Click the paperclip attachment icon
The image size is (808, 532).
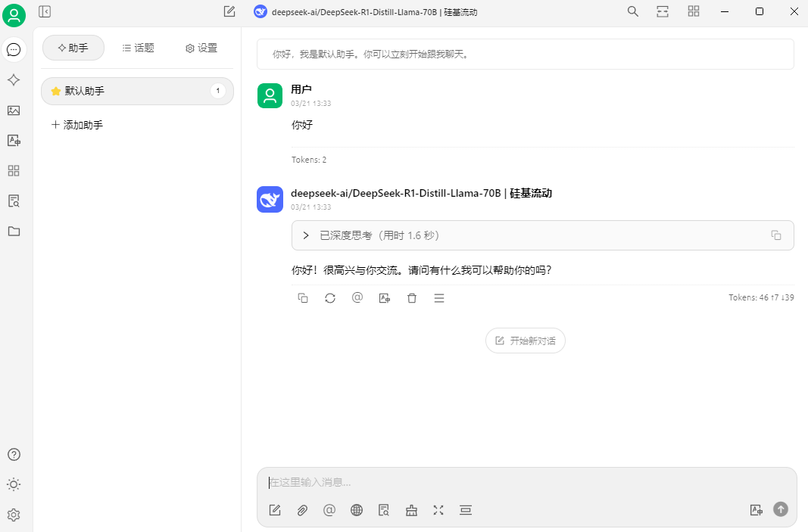(302, 510)
